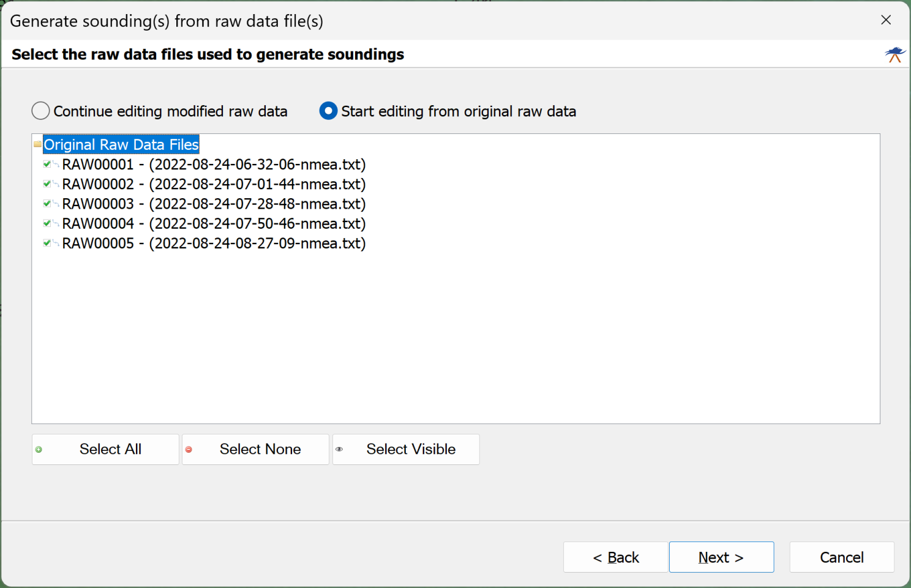Select RAW00002 2022-08-24-07-01-44 file row

click(214, 184)
